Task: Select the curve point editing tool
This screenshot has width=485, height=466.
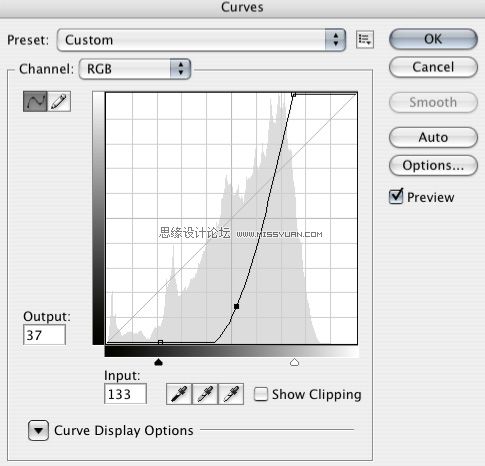Action: 35,101
